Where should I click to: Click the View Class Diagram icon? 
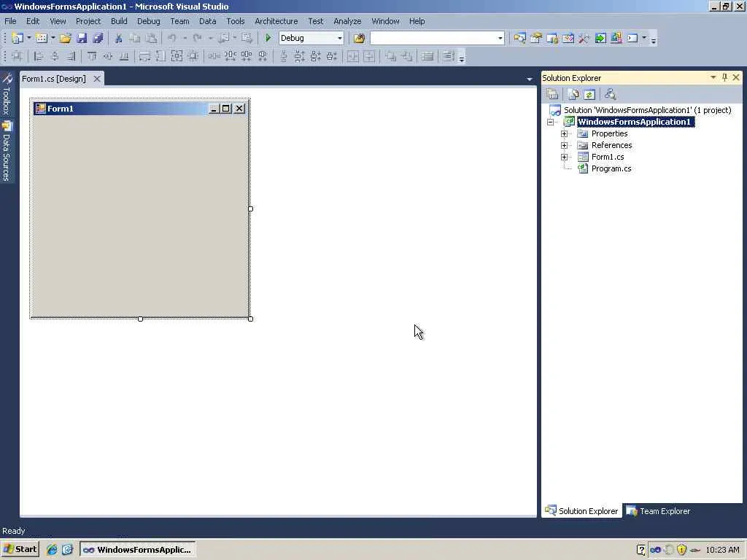(x=611, y=94)
